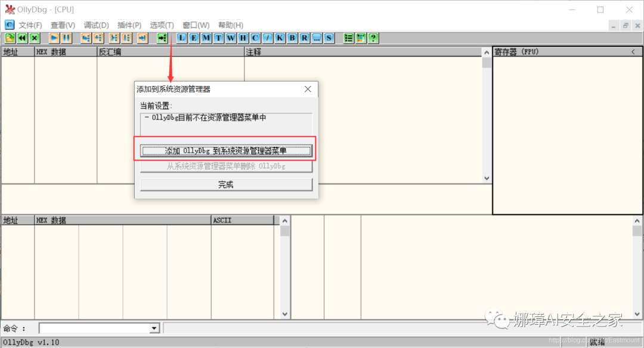Viewport: 644px width, 348px height.
Task: Open Call stack with K button
Action: (280, 38)
